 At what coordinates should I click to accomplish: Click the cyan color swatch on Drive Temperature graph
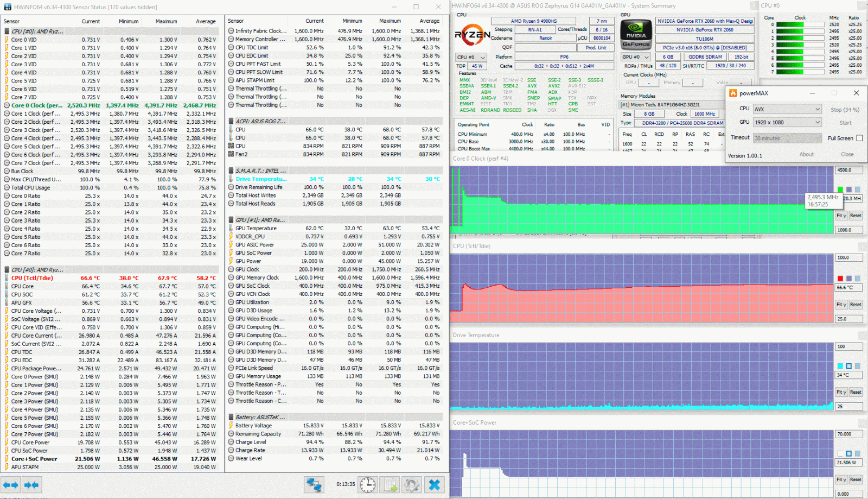click(840, 366)
